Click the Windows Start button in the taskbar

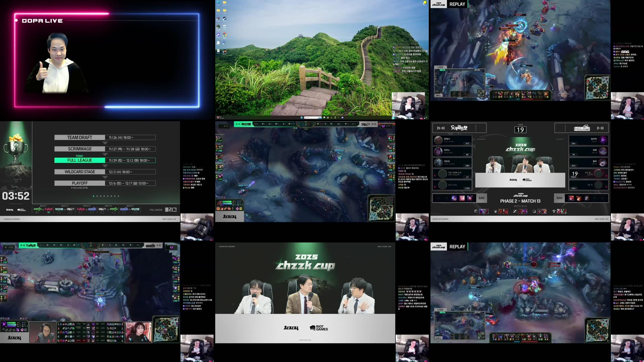[x=302, y=118]
